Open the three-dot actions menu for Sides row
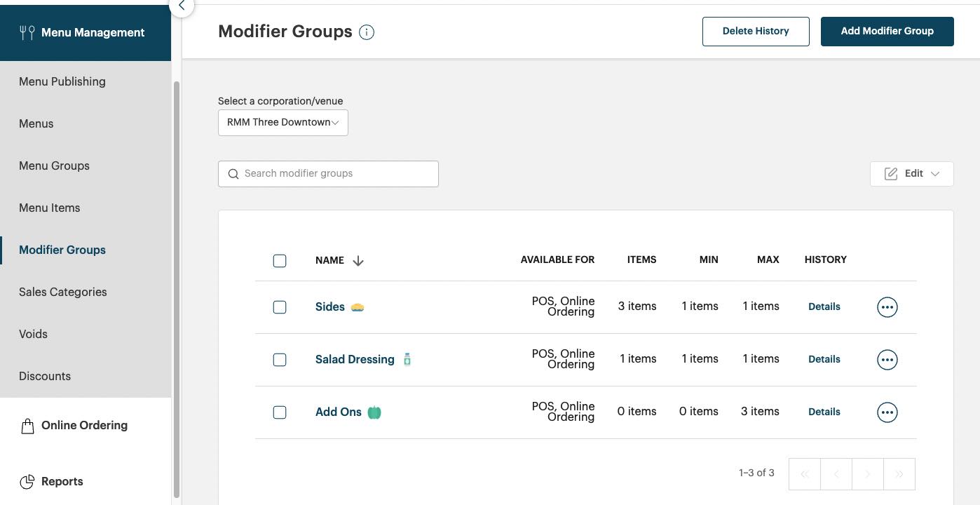 [x=887, y=307]
